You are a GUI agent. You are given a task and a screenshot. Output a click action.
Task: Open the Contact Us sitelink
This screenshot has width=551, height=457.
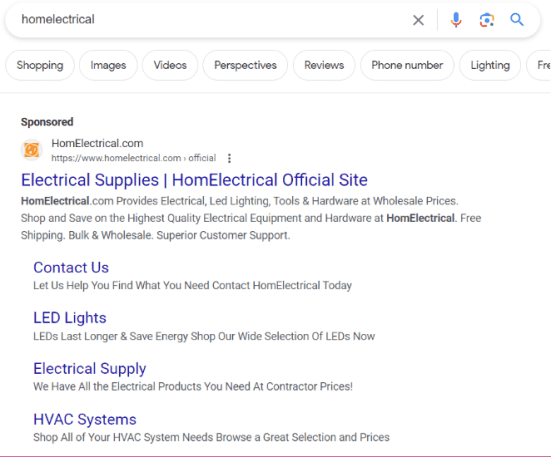(x=71, y=268)
